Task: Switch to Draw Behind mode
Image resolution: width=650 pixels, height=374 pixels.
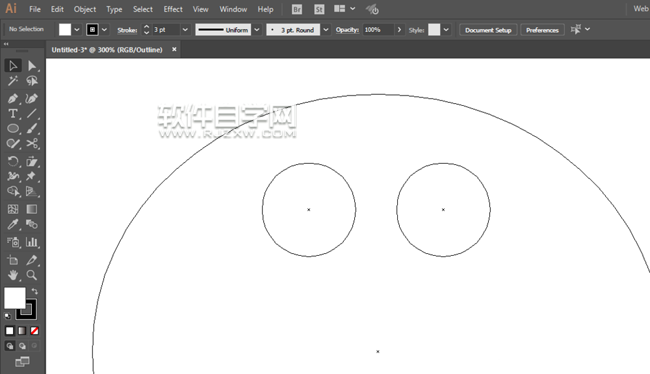Action: [22, 345]
